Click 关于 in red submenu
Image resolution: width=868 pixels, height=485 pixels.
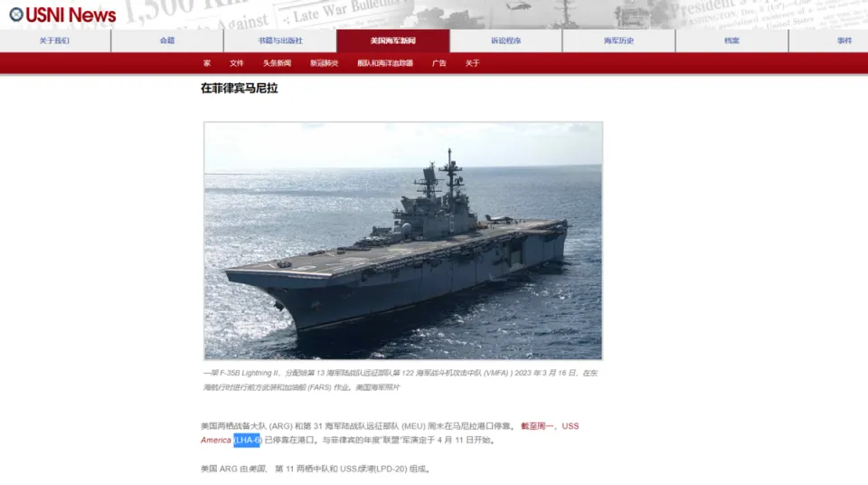[x=472, y=63]
